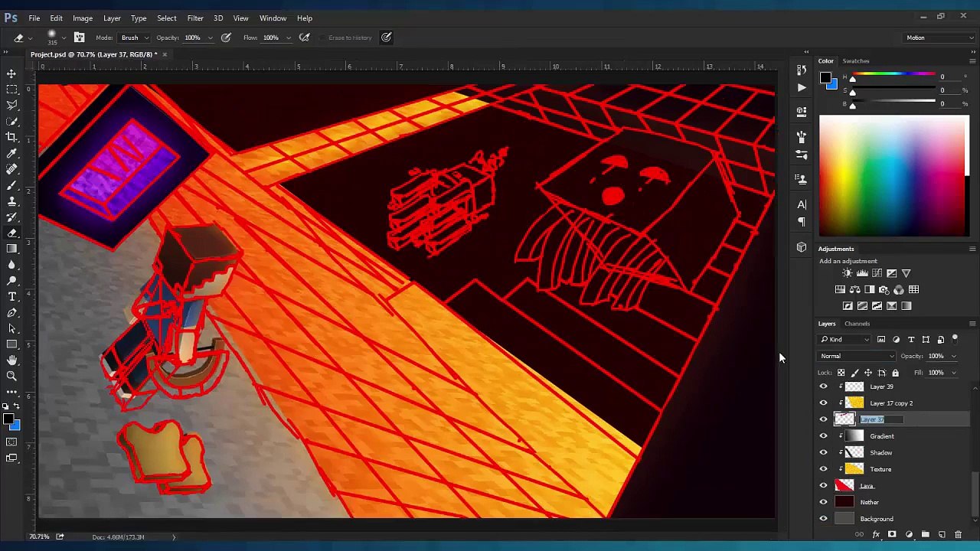Open the layer blend mode dropdown

[857, 356]
